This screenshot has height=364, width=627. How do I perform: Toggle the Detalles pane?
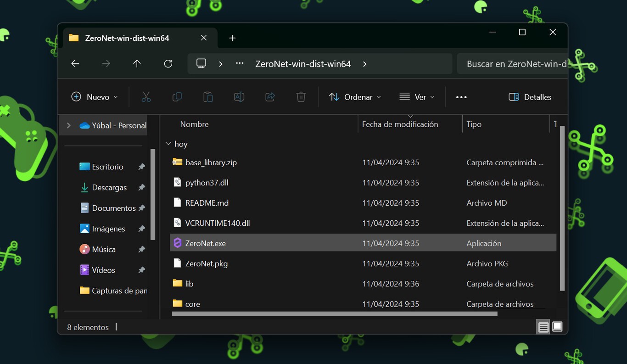click(529, 97)
